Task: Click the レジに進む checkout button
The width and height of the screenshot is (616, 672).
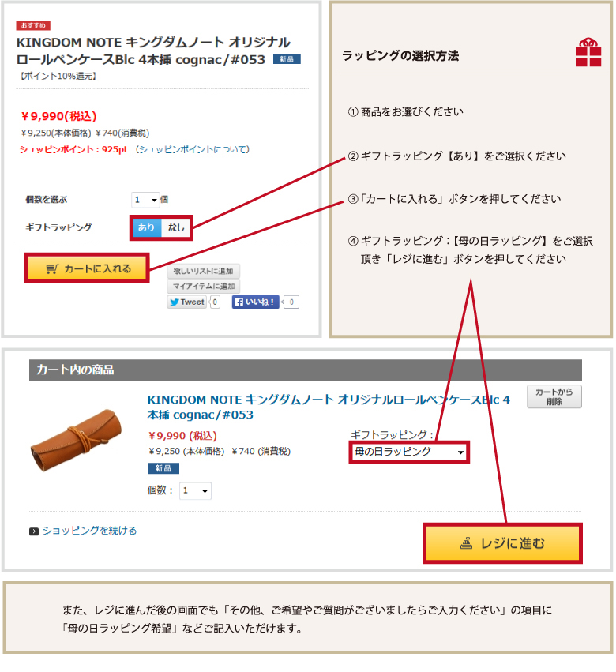Action: [x=502, y=543]
